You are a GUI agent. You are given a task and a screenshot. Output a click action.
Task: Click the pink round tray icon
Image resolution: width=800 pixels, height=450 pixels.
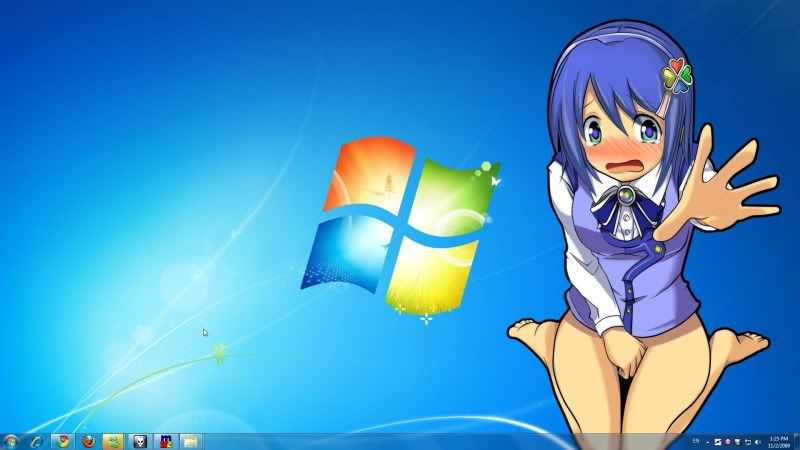point(728,442)
